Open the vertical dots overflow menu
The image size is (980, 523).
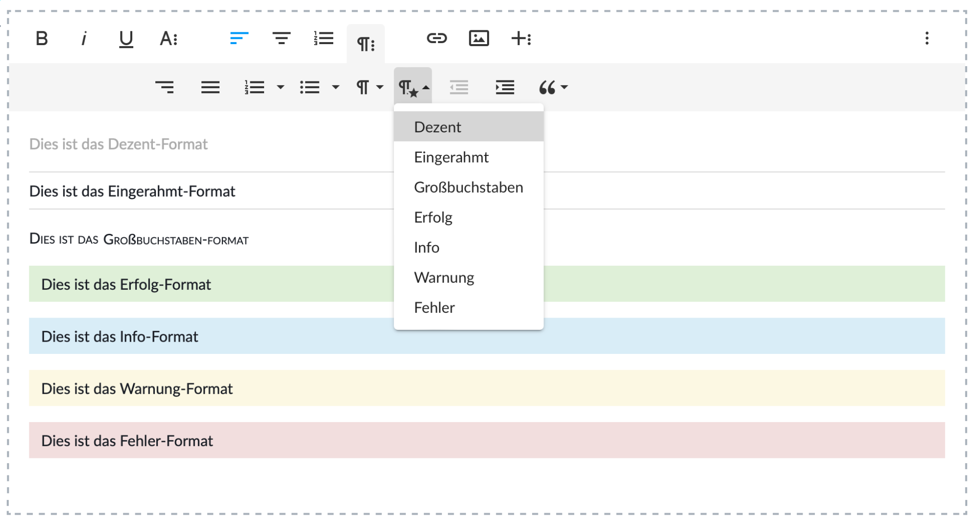tap(927, 38)
